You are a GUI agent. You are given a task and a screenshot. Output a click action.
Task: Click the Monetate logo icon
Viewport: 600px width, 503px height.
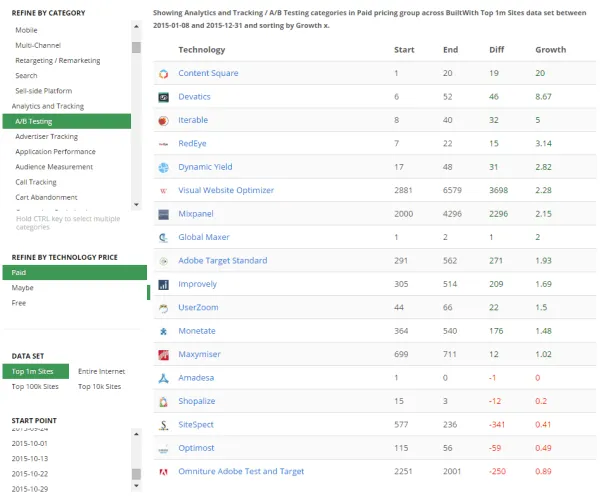163,331
